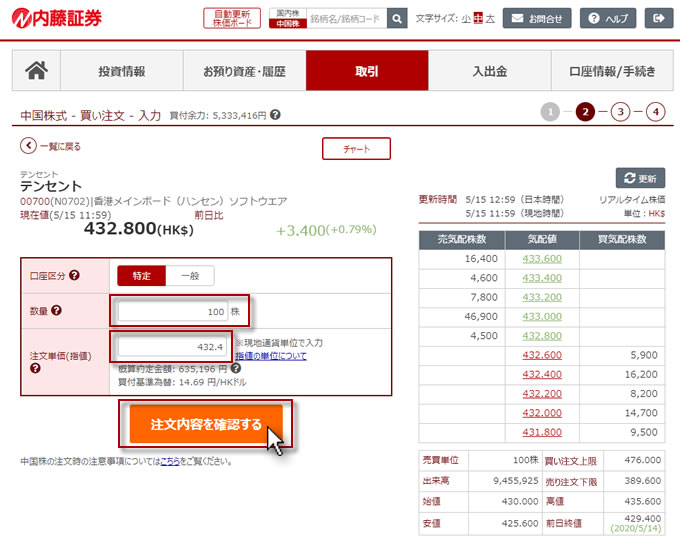
Task: Click bid quantity 16,200
Action: [641, 375]
